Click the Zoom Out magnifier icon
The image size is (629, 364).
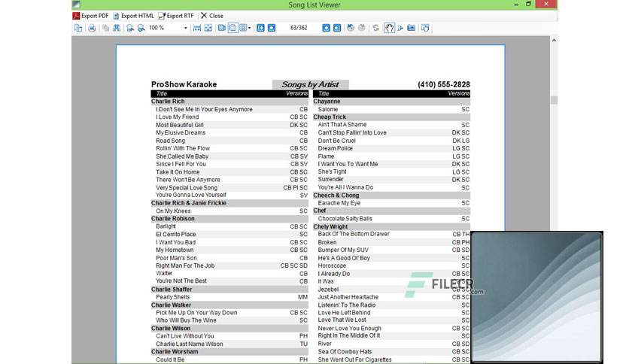click(x=130, y=28)
